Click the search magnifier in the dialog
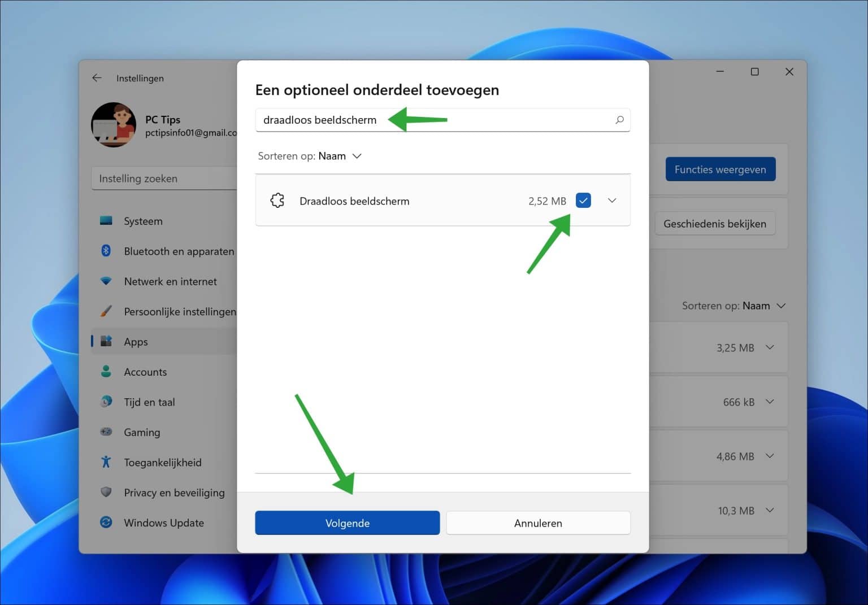The image size is (868, 605). coord(619,120)
